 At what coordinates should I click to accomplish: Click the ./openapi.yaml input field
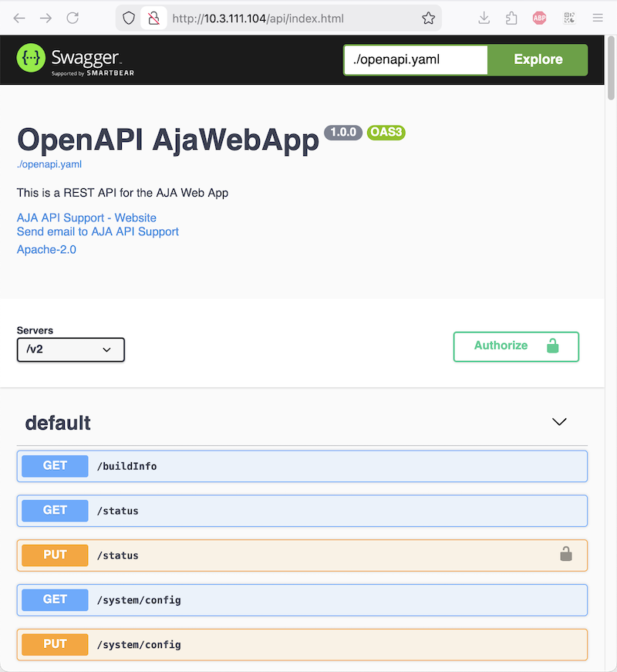pyautogui.click(x=416, y=59)
